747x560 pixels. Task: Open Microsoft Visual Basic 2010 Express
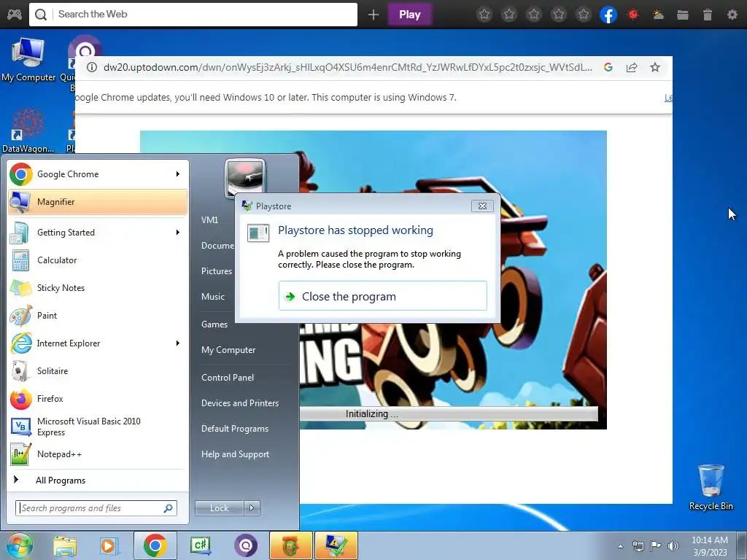click(98, 427)
